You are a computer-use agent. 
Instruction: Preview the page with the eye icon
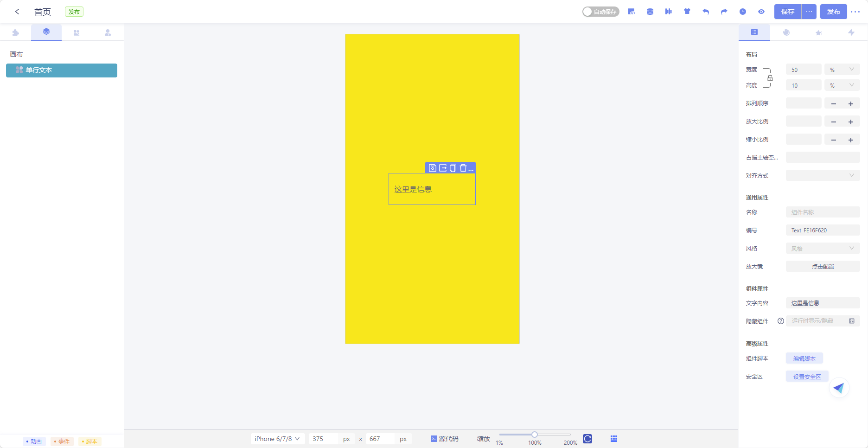(x=761, y=12)
